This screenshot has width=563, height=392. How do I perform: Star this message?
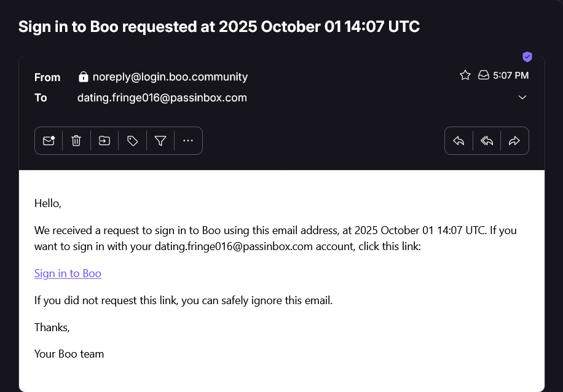465,75
